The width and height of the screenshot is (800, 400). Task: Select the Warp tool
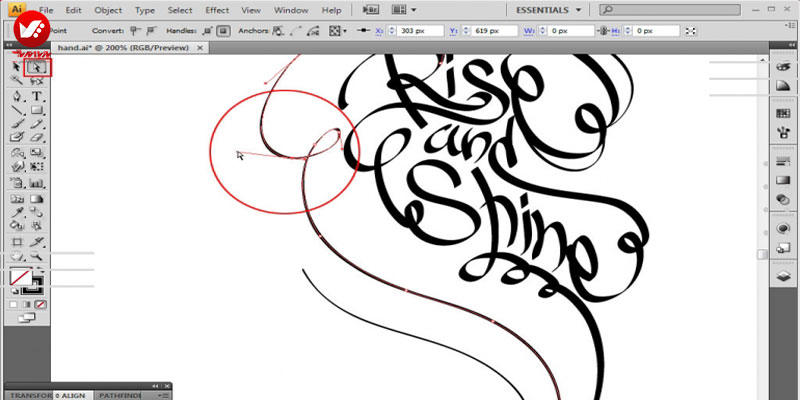[x=17, y=166]
